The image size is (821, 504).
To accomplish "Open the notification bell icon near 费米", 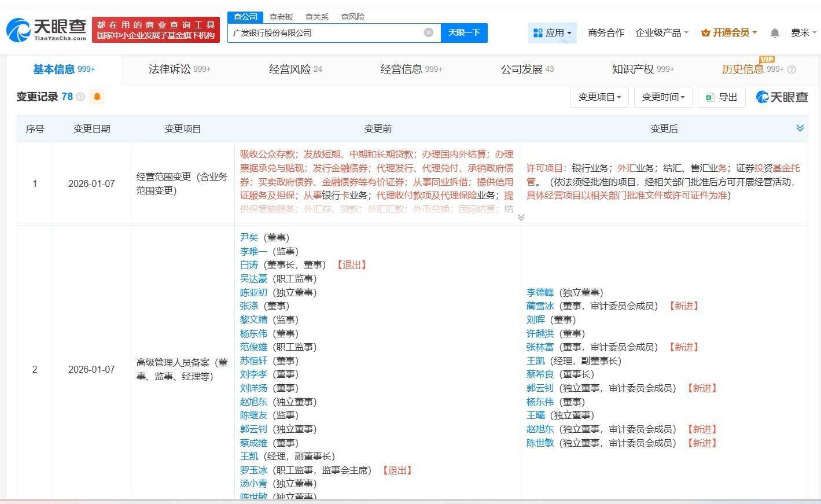I will coord(775,33).
